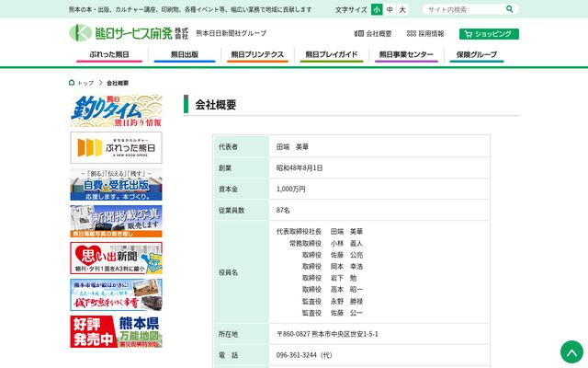Open the 思い出新聞 banner
Image resolution: width=588 pixels, height=368 pixels.
117,258
